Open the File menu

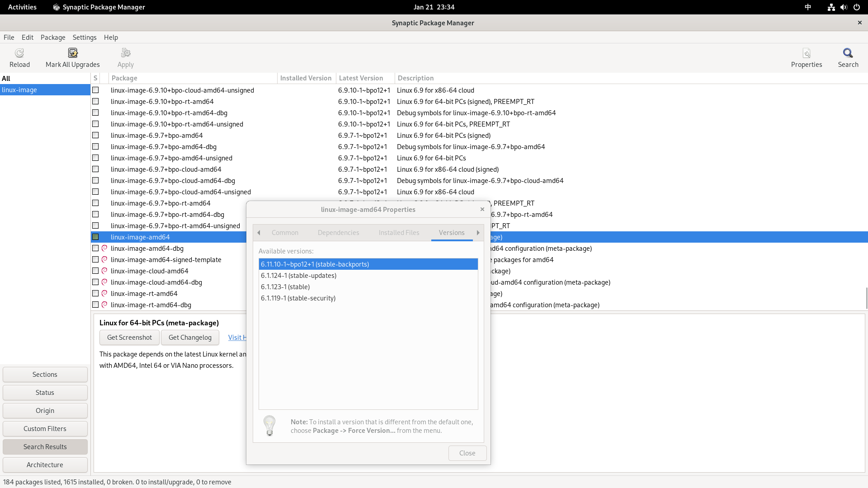pyautogui.click(x=9, y=38)
